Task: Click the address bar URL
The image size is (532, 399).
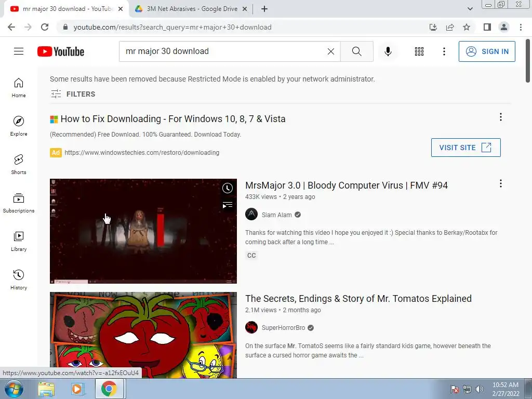Action: (x=172, y=27)
